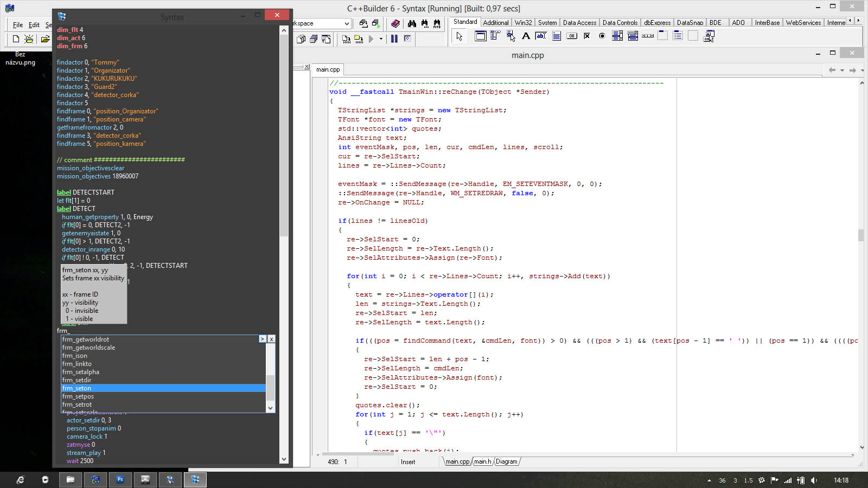The width and height of the screenshot is (868, 488).
Task: Switch to the dbExpress palette tab
Action: click(657, 22)
